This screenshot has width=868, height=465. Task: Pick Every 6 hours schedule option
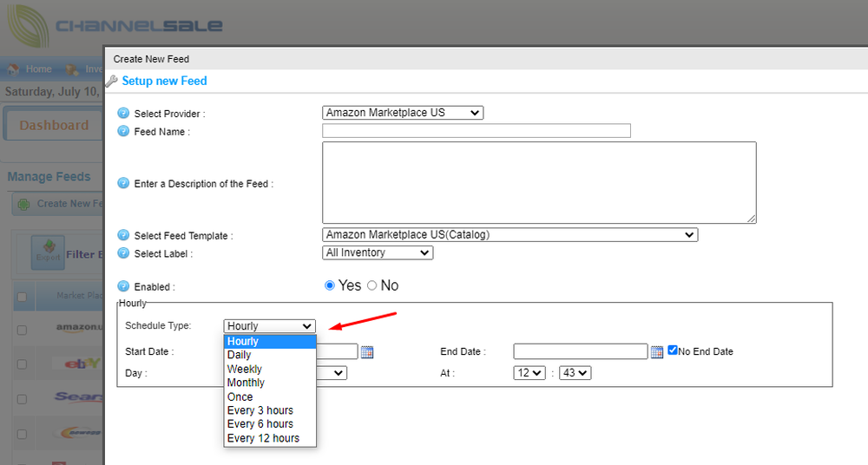pyautogui.click(x=260, y=424)
